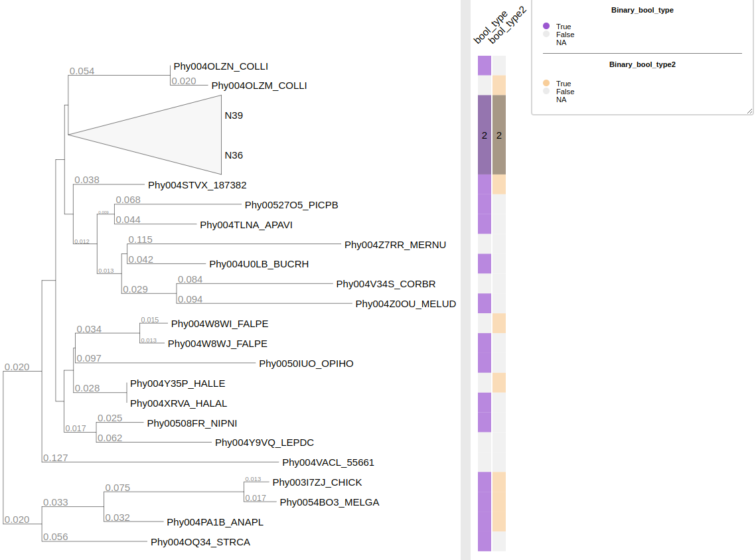Select the bool_type2 column header
The height and width of the screenshot is (560, 756).
tap(506, 28)
